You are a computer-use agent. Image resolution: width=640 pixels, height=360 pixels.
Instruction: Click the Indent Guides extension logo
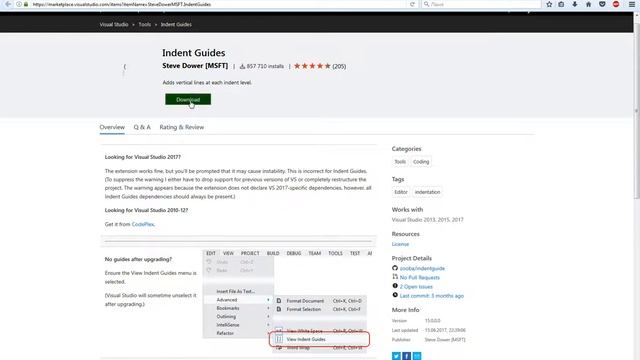[124, 70]
